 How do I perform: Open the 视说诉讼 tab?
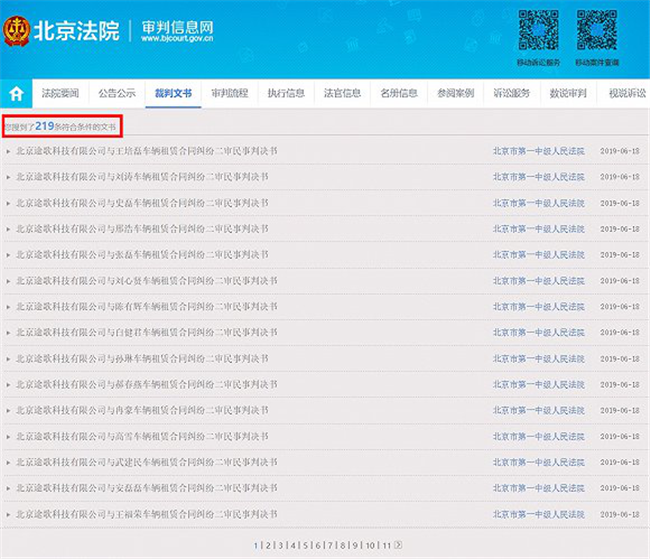pyautogui.click(x=627, y=93)
